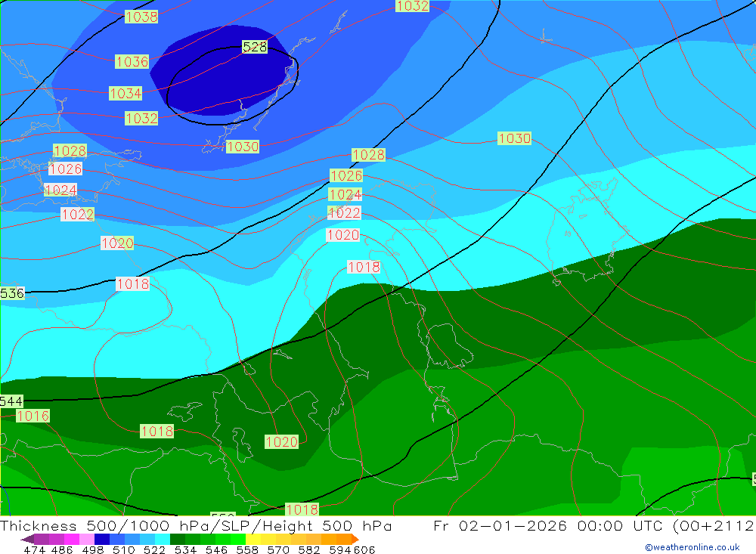This screenshot has height=554, width=756.
Task: Click the 546 legend value
Action: tap(216, 549)
